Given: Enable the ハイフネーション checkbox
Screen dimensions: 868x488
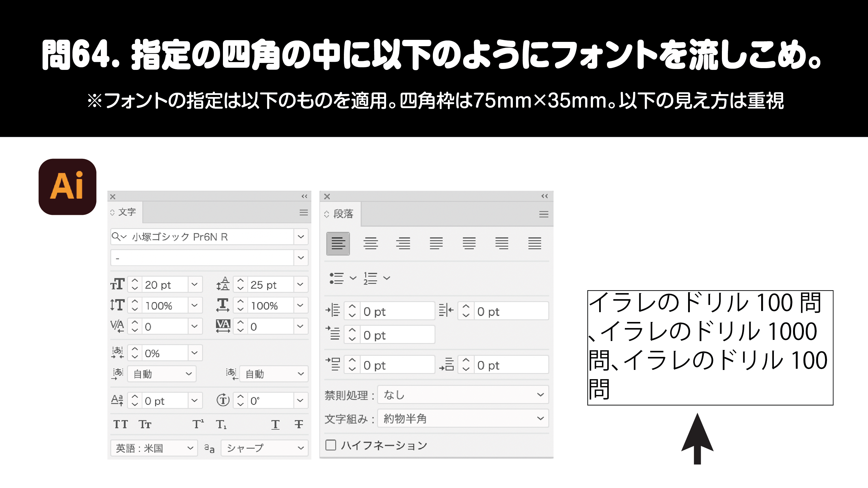Looking at the screenshot, I should click(x=331, y=445).
